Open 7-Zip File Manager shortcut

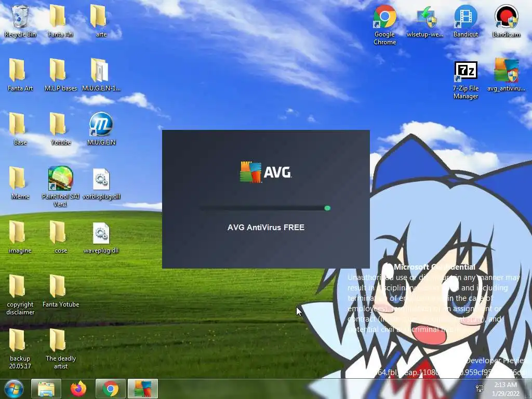coord(465,81)
